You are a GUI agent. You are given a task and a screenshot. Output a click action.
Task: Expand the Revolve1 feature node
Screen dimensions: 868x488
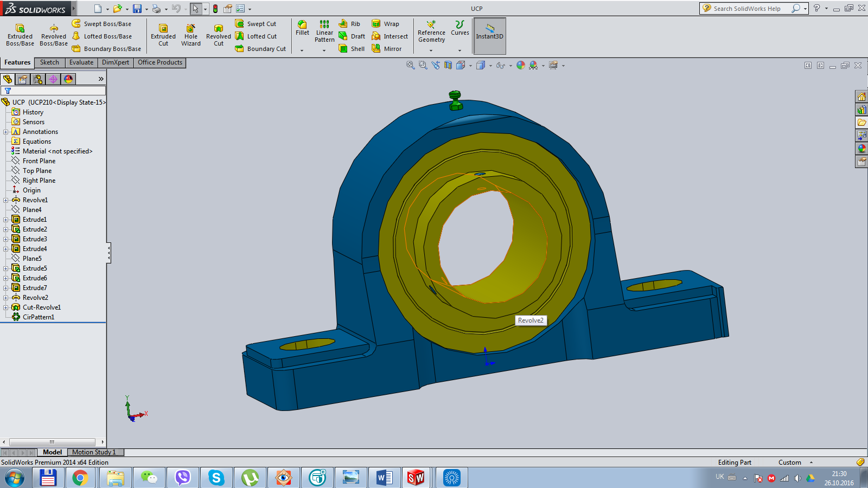point(6,200)
